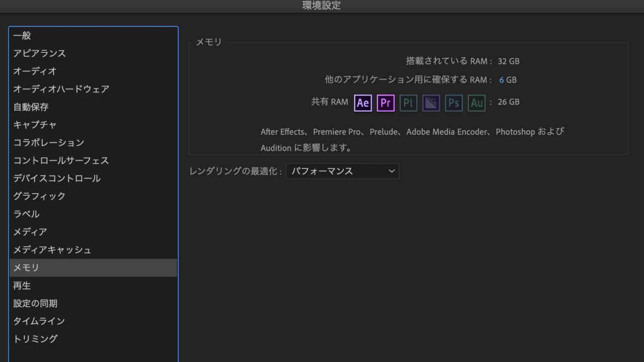Image resolution: width=644 pixels, height=362 pixels.
Task: Go to タイムライン preferences
Action: click(94, 321)
